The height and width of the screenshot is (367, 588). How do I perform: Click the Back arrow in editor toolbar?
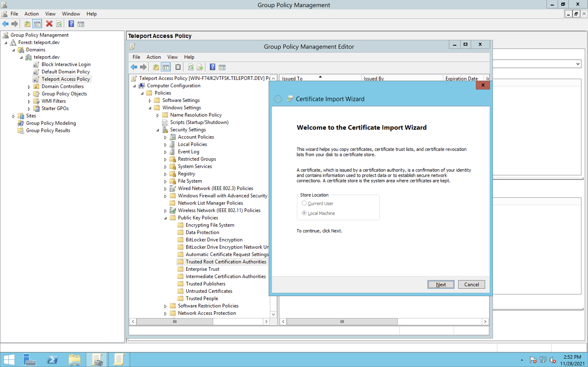134,67
